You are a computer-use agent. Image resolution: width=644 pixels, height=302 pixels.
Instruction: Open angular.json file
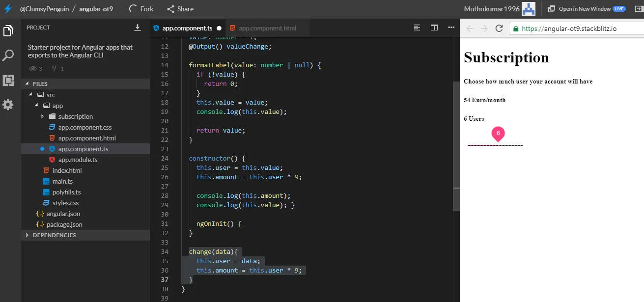click(63, 214)
